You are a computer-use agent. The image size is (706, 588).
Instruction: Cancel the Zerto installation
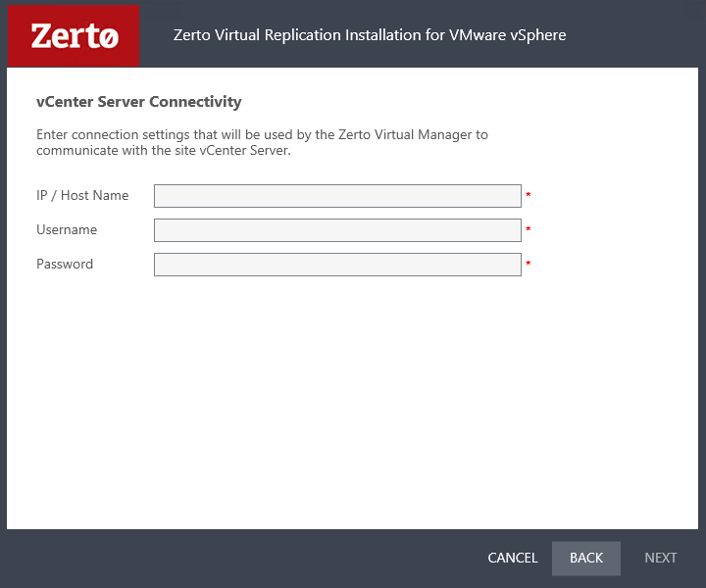pos(513,558)
